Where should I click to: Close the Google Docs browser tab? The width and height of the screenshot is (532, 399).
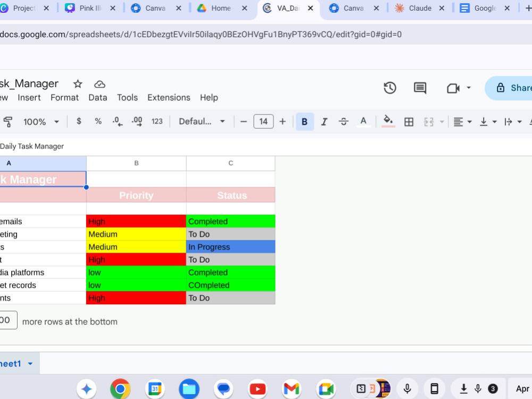[507, 8]
